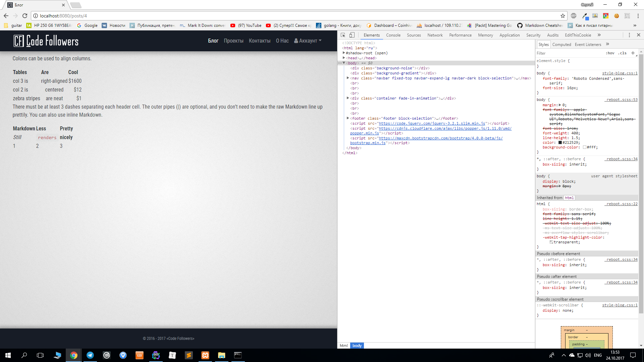Focus the Styles filter field
The image size is (644, 362).
click(570, 53)
